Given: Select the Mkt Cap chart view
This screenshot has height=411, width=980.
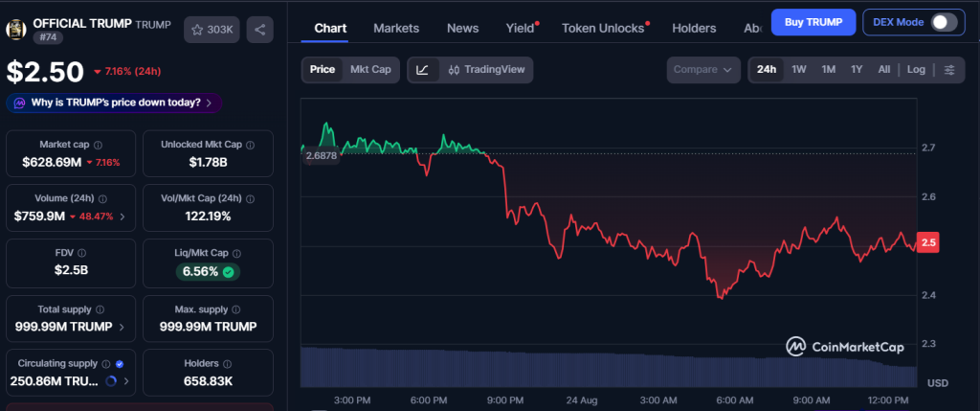Looking at the screenshot, I should (x=370, y=69).
